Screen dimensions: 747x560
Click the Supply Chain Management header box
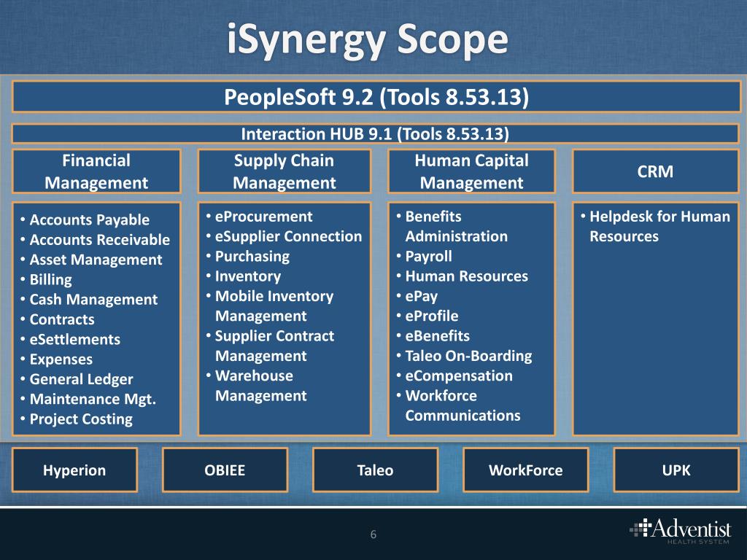coord(285,171)
